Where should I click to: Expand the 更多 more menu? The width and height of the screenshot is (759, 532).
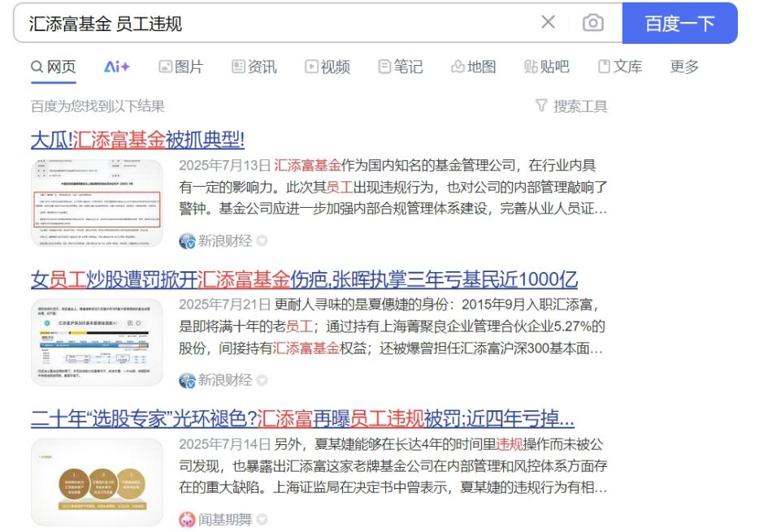click(x=684, y=67)
